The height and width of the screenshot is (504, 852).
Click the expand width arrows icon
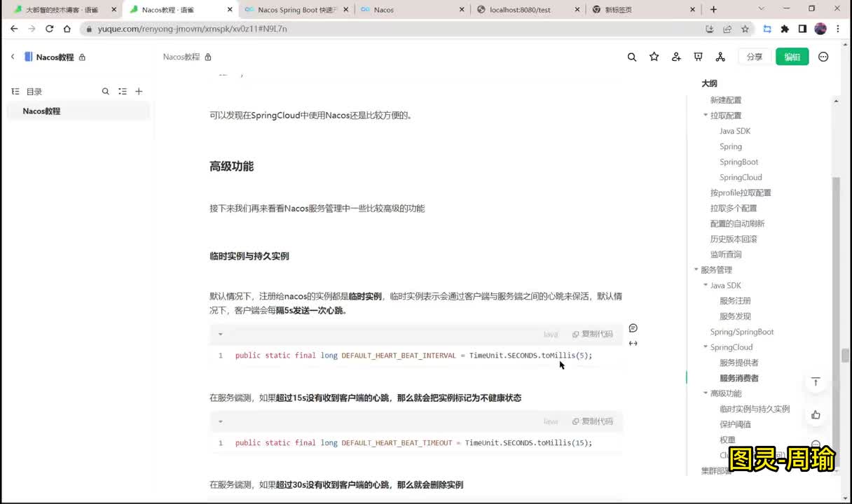[633, 343]
